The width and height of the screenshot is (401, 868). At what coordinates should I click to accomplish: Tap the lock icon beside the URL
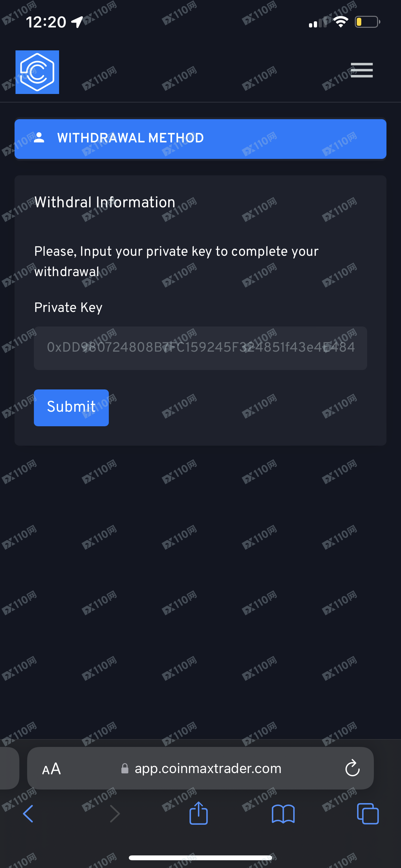click(x=125, y=769)
